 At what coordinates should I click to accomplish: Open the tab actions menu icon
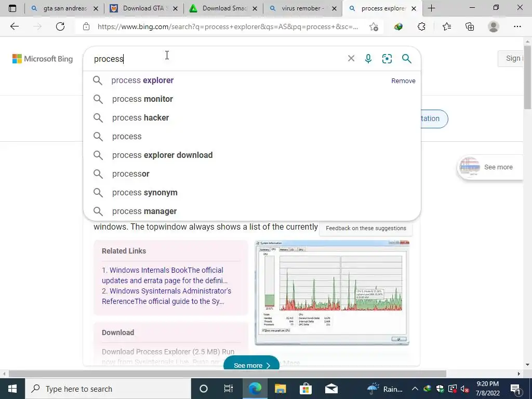tap(12, 8)
